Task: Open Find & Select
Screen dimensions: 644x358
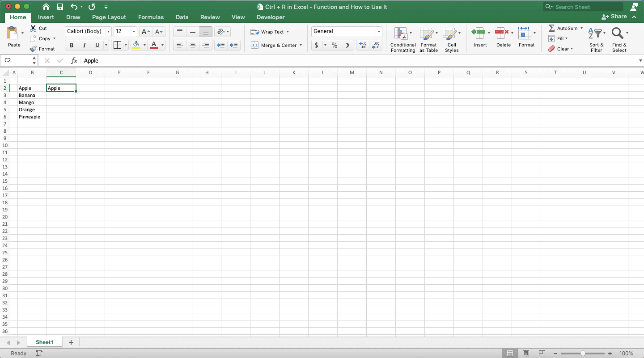Action: point(619,39)
